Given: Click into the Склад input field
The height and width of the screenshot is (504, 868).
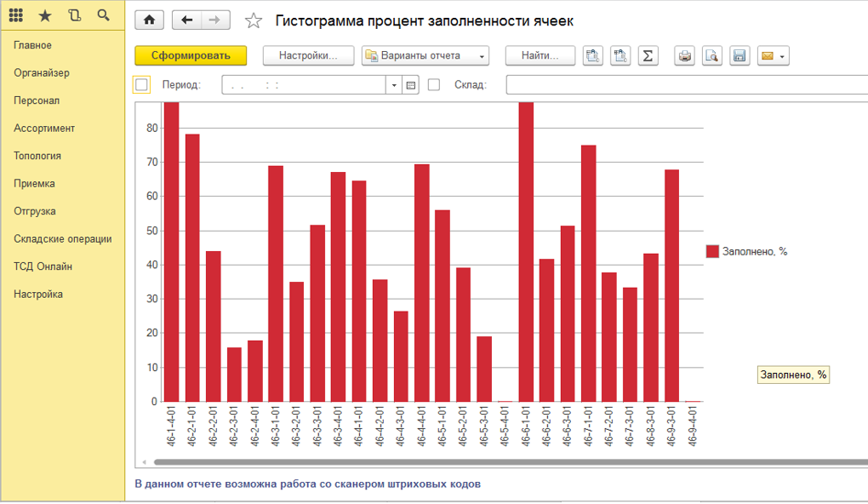Looking at the screenshot, I should (685, 85).
